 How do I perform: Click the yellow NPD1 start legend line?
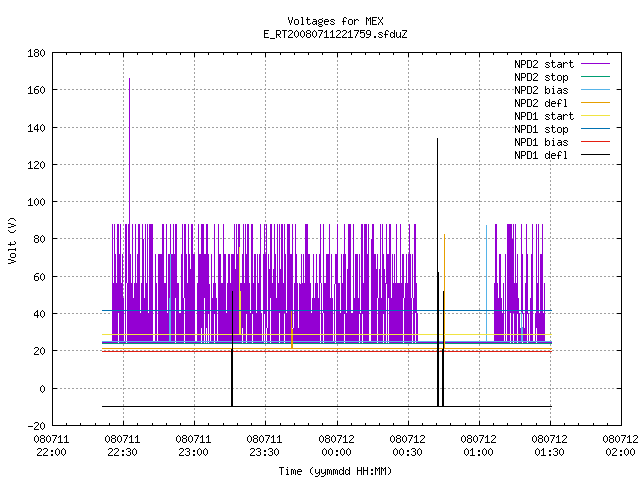tap(595, 116)
